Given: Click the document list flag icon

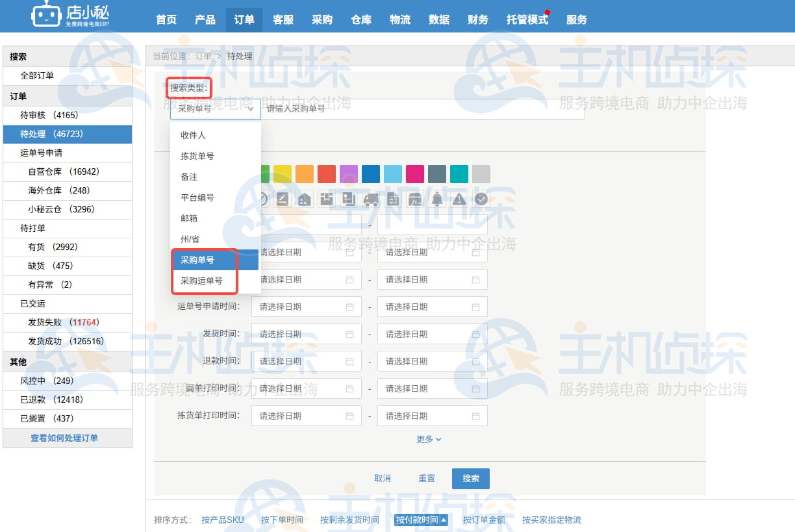Looking at the screenshot, I should point(394,199).
